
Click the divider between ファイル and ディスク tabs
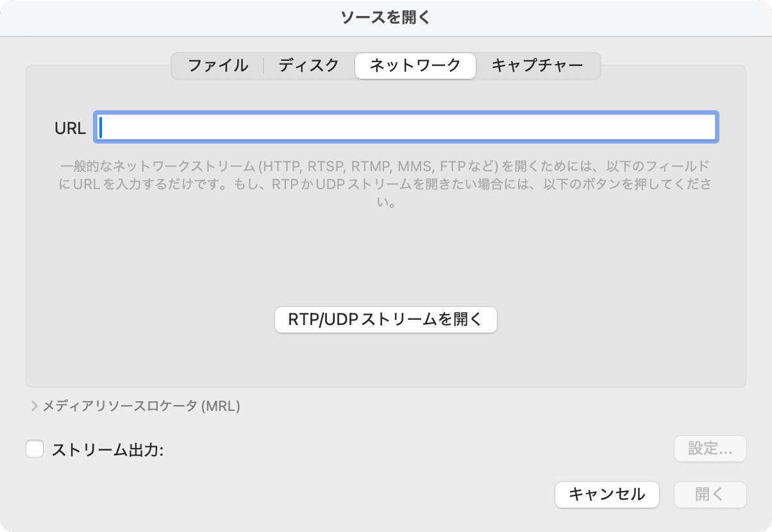tap(264, 65)
